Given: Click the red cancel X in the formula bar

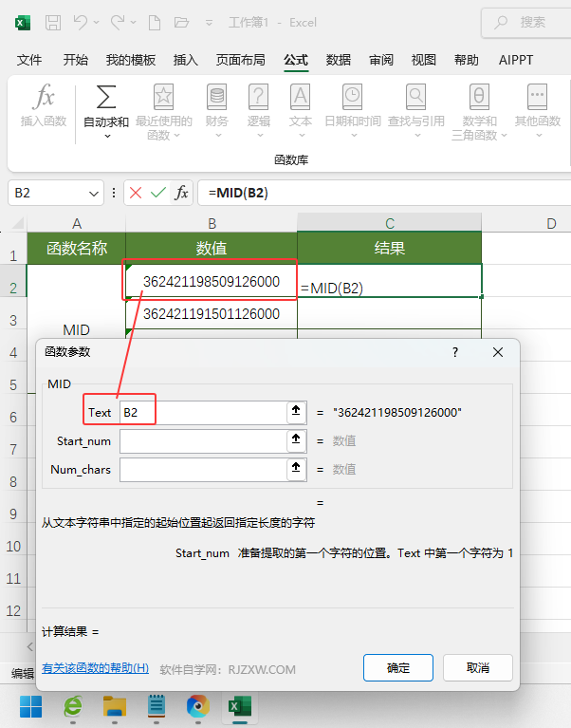Looking at the screenshot, I should click(x=136, y=193).
